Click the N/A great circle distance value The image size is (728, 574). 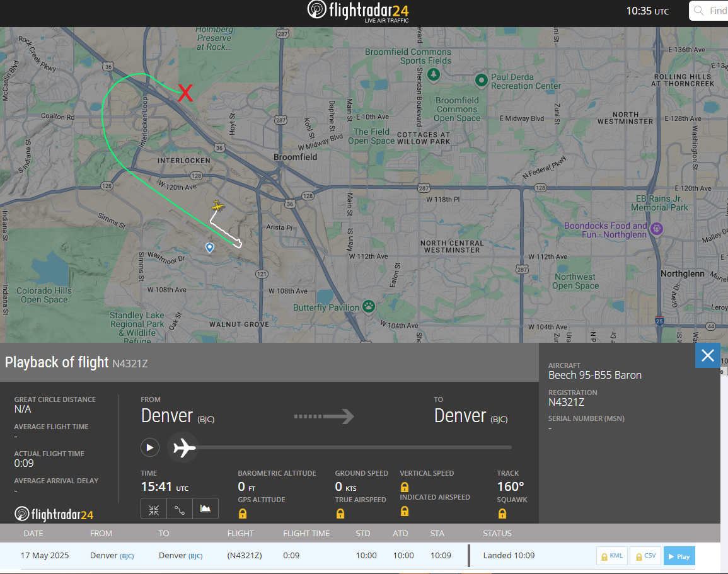pos(23,410)
